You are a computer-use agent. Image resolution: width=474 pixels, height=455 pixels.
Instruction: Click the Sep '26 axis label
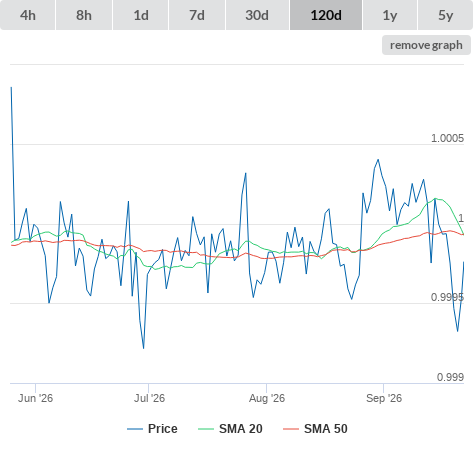coord(384,398)
